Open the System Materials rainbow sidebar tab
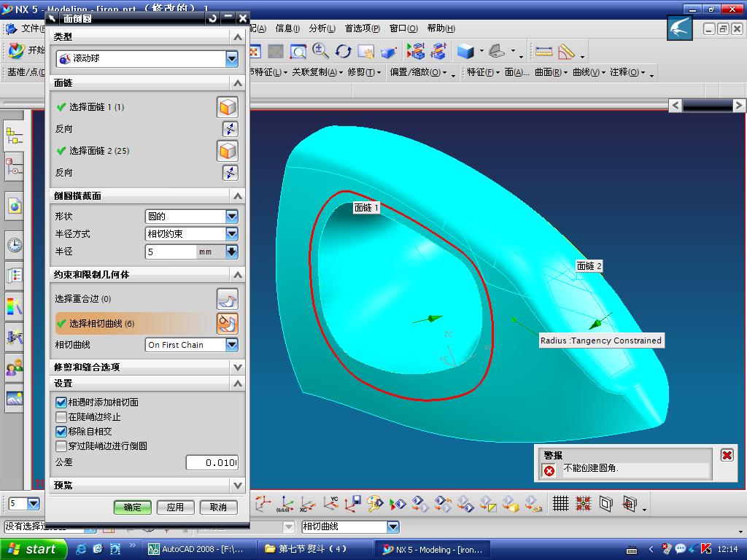This screenshot has height=560, width=747. click(x=15, y=306)
